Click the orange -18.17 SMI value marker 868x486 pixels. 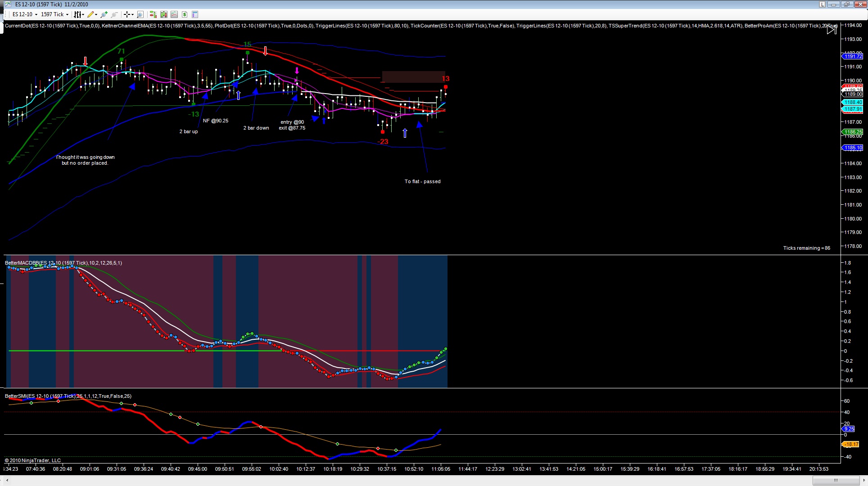[850, 444]
